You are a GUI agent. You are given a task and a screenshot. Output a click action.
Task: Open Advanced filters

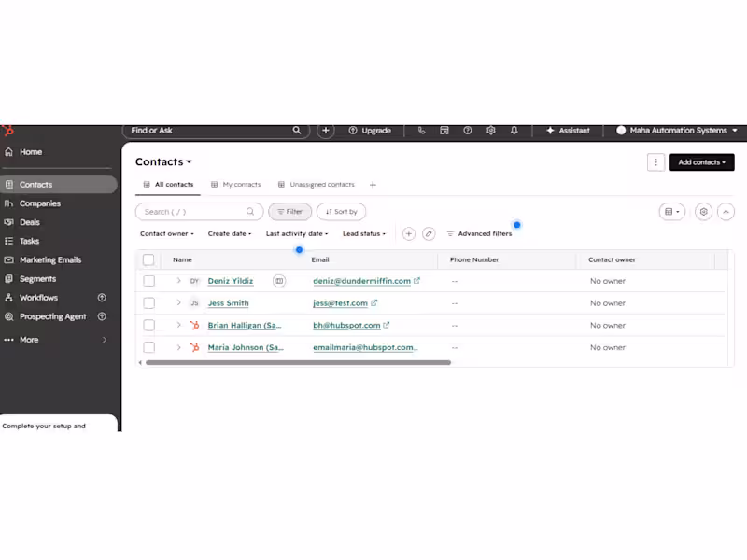479,234
